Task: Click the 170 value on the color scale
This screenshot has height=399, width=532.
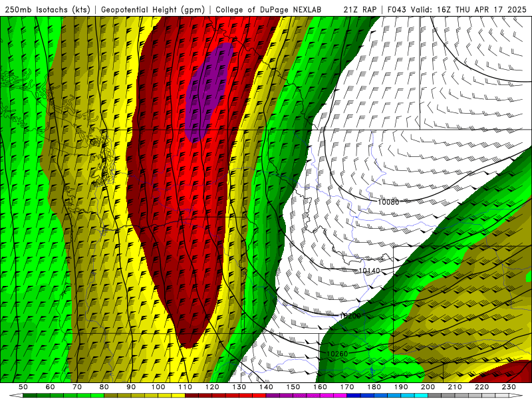Action: coord(347,387)
